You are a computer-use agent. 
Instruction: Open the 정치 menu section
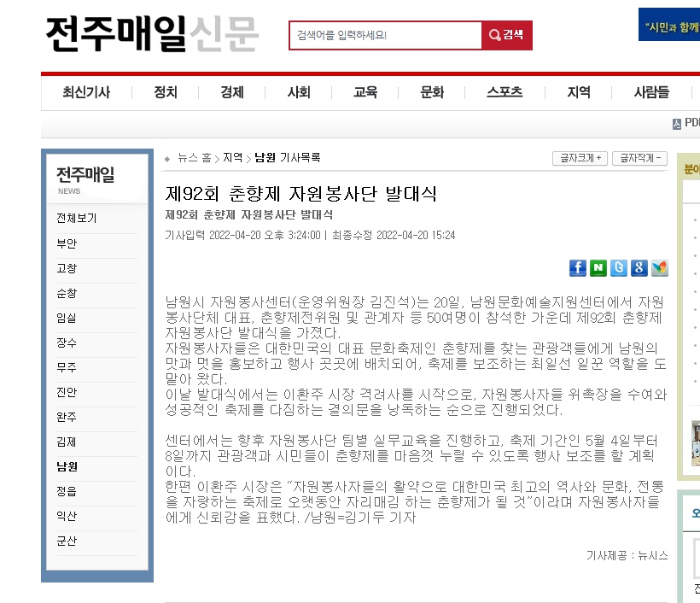166,92
